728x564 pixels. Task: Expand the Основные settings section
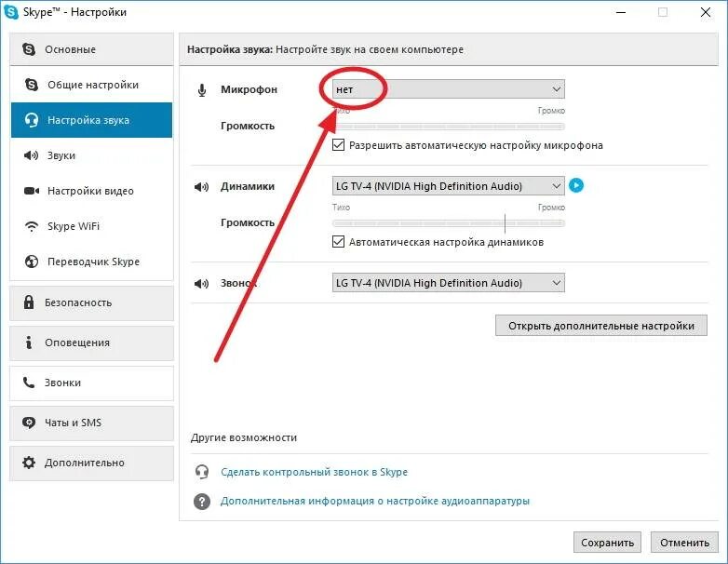(91, 49)
